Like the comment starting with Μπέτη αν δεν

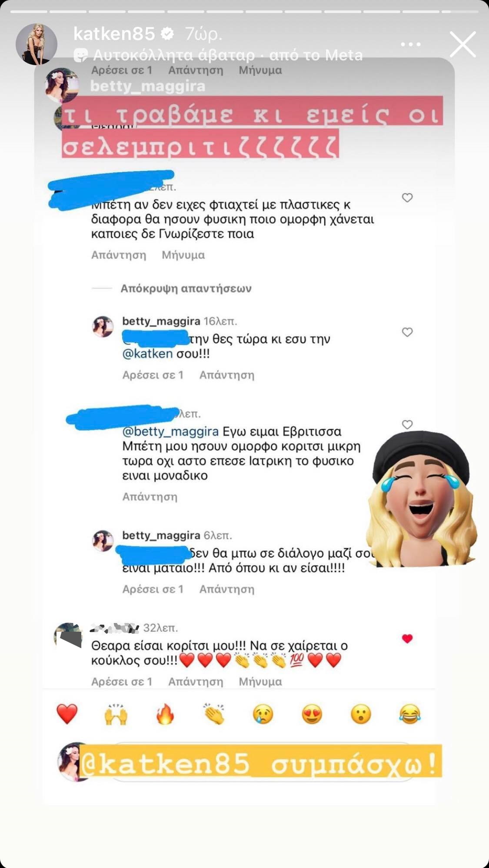[407, 198]
